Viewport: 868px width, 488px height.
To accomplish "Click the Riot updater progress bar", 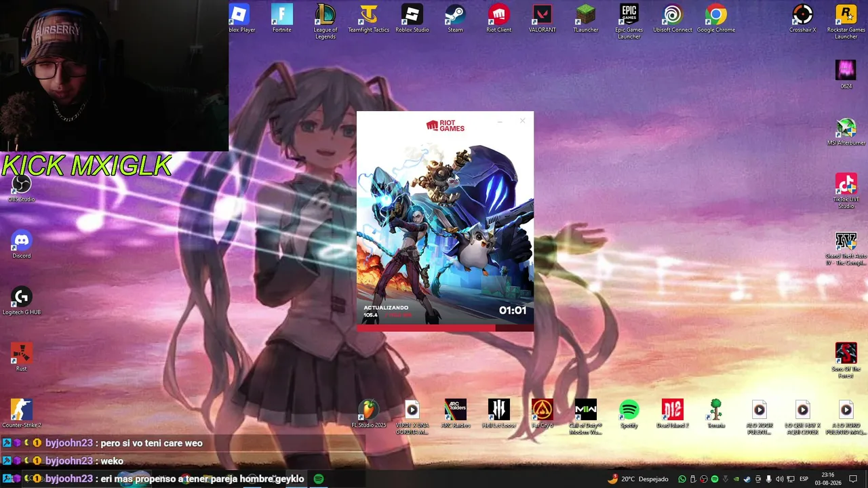I will tap(445, 328).
